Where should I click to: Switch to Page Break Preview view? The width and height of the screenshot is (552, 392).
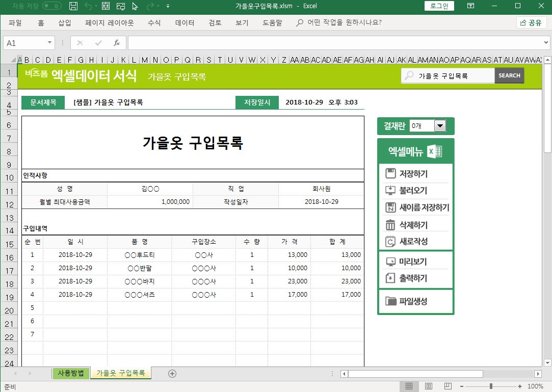click(449, 386)
